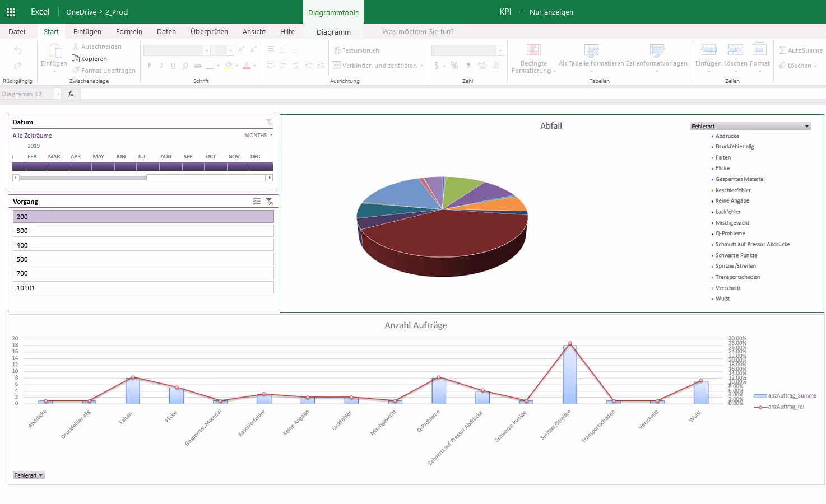The image size is (826, 504).
Task: Open the Einfügen ribbon tab
Action: [87, 31]
